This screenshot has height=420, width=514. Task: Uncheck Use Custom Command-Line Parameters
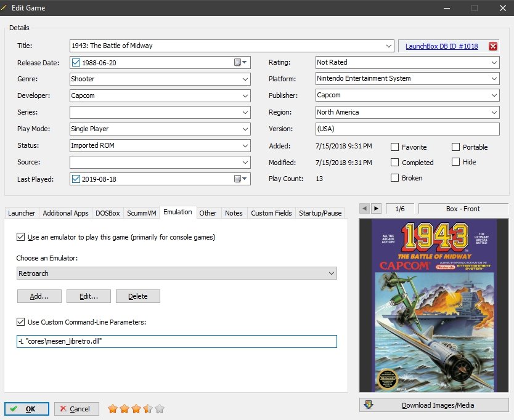pos(21,322)
